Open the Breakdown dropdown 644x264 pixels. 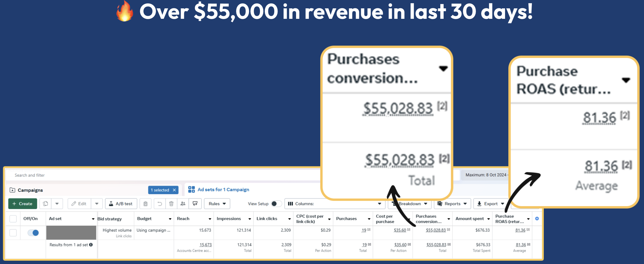click(410, 204)
